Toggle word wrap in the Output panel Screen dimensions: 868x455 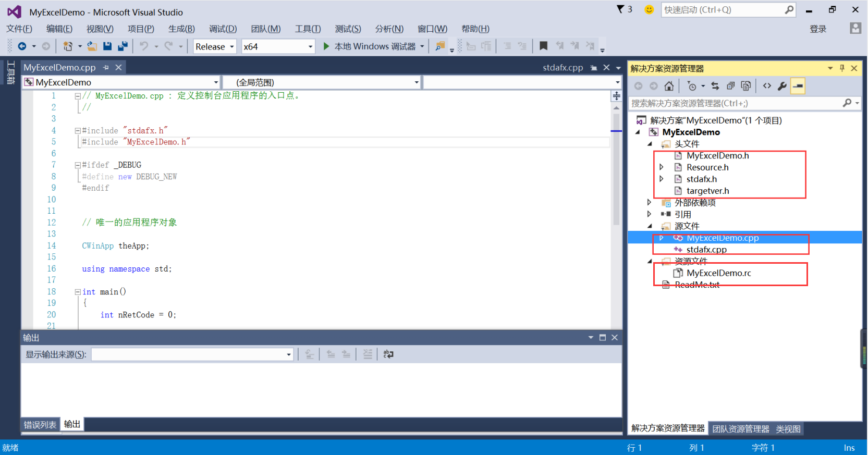tap(388, 354)
